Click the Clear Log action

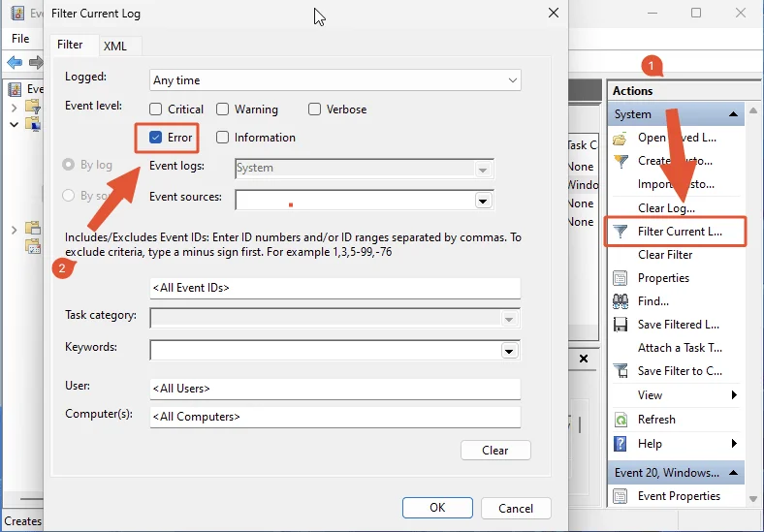666,208
